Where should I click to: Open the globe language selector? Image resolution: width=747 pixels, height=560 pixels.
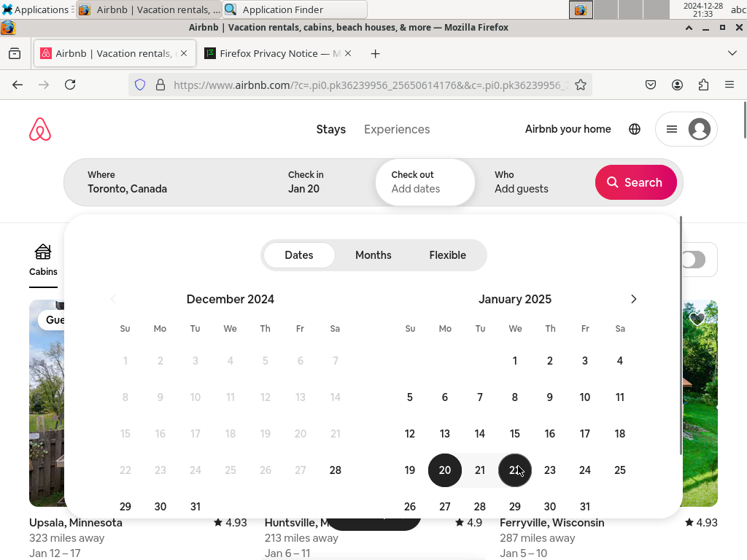[x=634, y=129]
